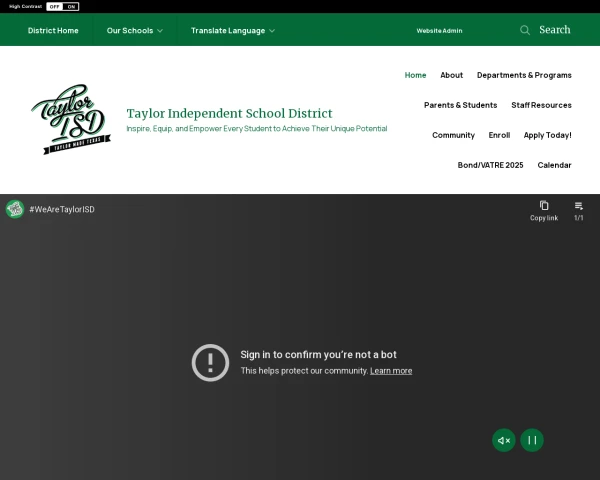The width and height of the screenshot is (600, 480).
Task: Expand the Translate Language dropdown
Action: pos(233,31)
